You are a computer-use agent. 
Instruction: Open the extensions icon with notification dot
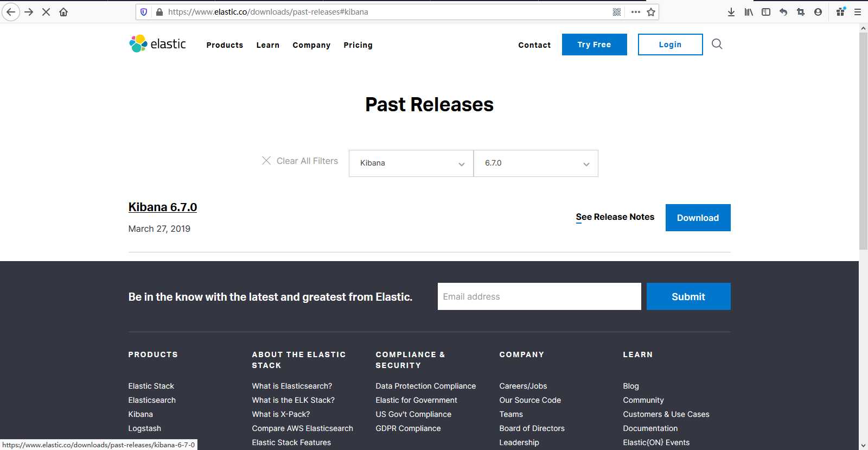coord(841,11)
